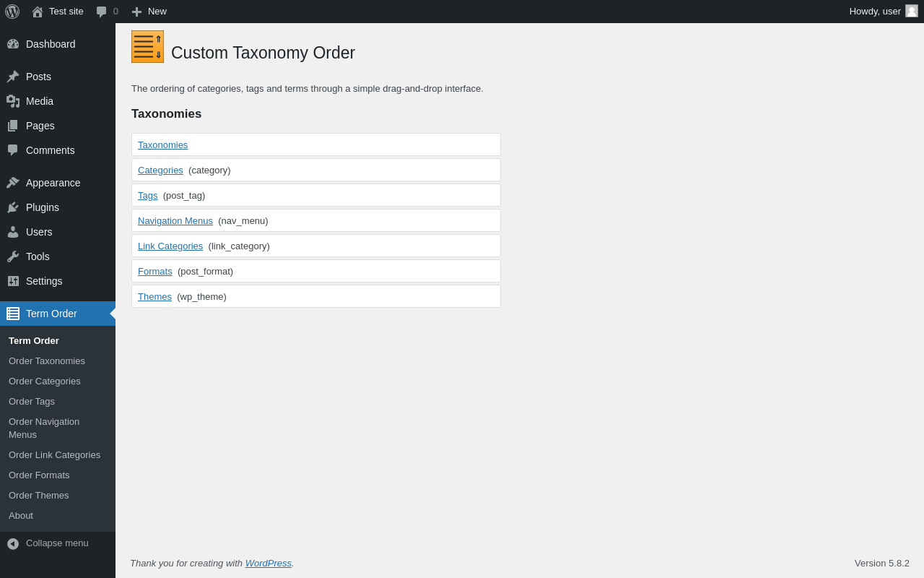Screen dimensions: 924x578
Task: Open the Users menu label
Action: point(39,232)
